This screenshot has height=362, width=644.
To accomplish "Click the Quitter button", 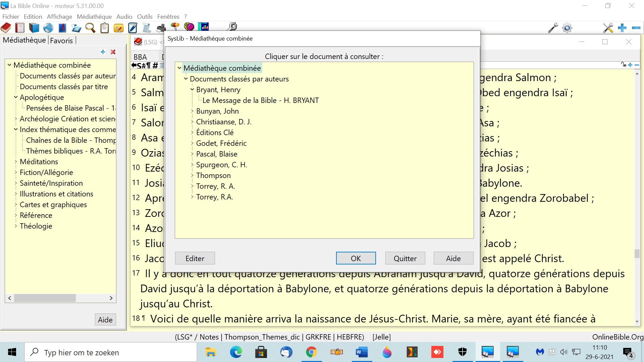I will 405,258.
